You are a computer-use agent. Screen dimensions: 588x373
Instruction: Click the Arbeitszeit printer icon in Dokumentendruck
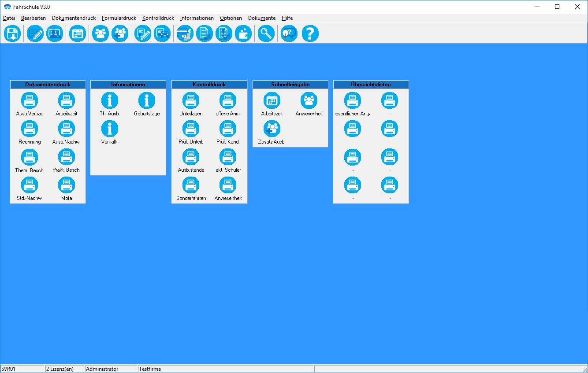67,101
